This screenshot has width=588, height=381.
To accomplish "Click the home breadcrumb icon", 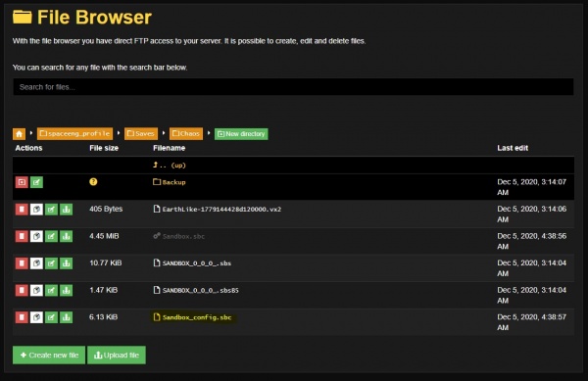I will 20,134.
